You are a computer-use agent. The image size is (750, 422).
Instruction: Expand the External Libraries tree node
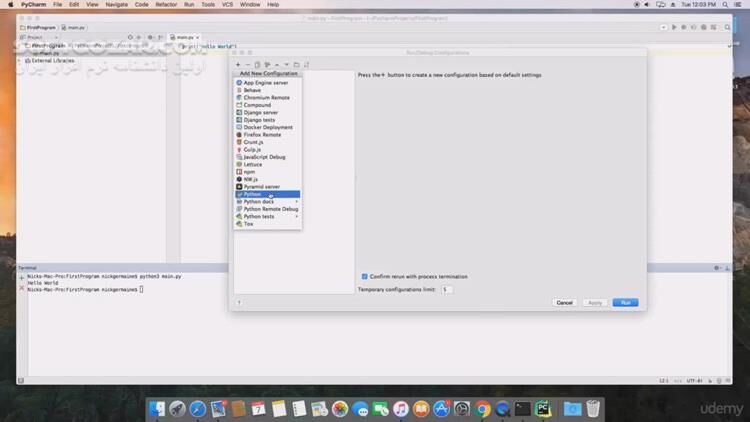click(x=21, y=60)
